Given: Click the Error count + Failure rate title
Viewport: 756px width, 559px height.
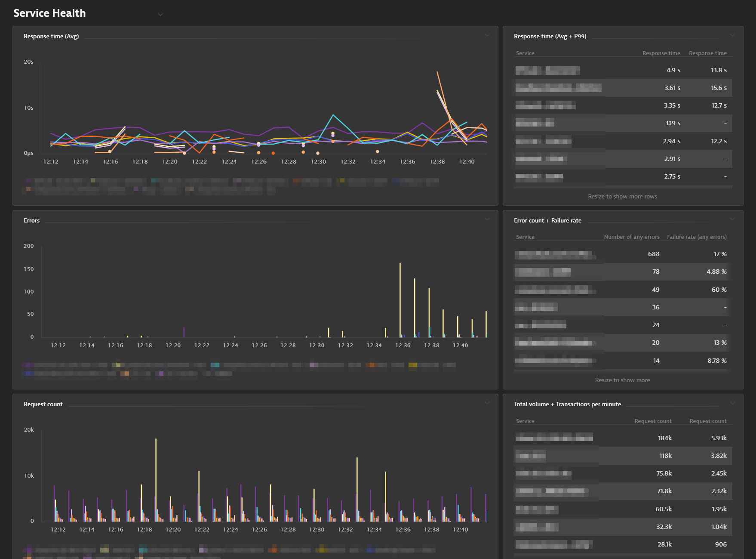Looking at the screenshot, I should [x=547, y=220].
